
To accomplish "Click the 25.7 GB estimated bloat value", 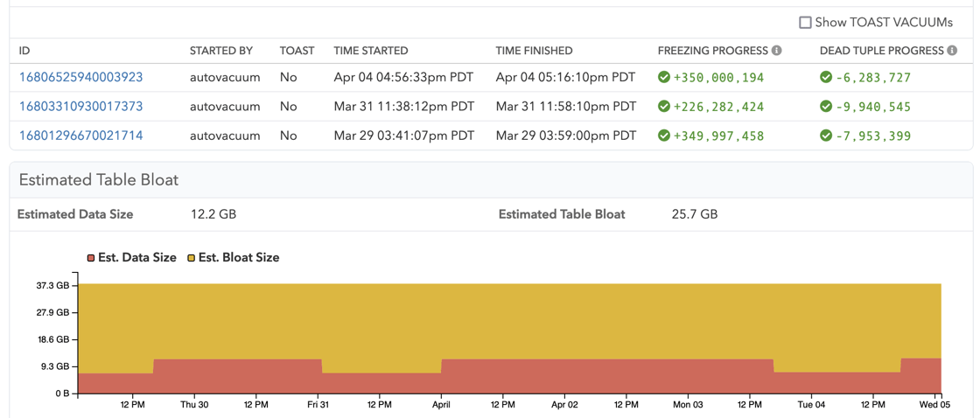I will click(695, 215).
